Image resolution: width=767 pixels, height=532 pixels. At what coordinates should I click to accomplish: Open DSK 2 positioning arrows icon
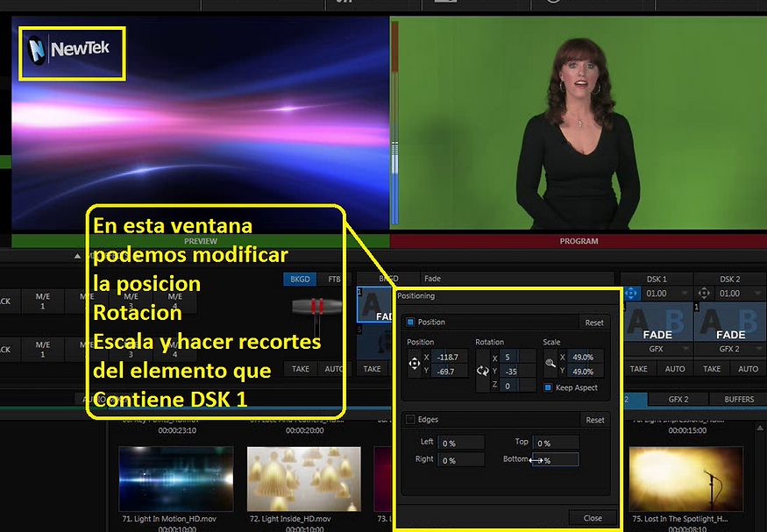(x=704, y=294)
